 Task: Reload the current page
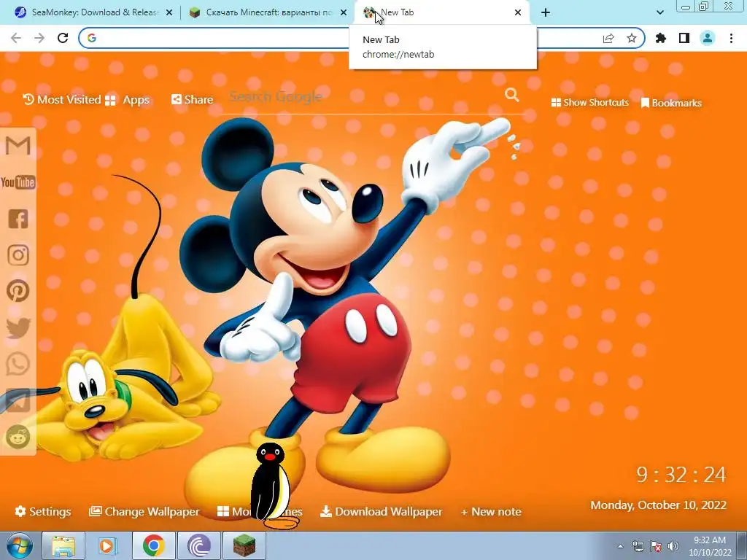(63, 38)
